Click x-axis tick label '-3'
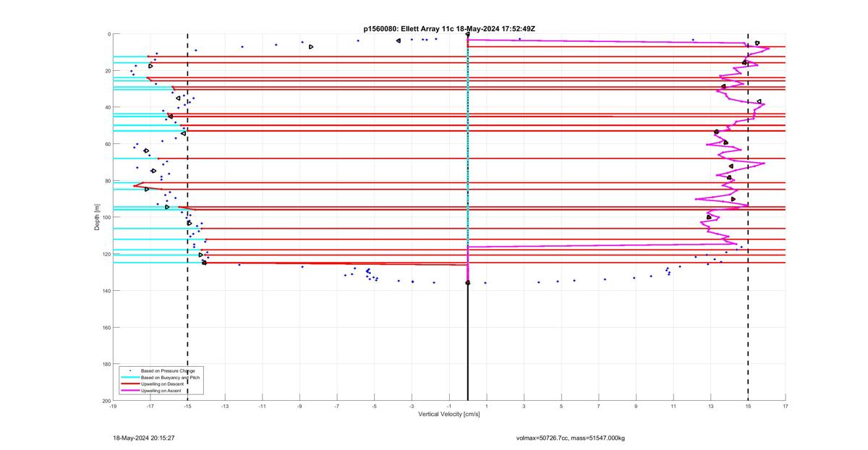Screen dimensions: 868x450 [x=412, y=407]
